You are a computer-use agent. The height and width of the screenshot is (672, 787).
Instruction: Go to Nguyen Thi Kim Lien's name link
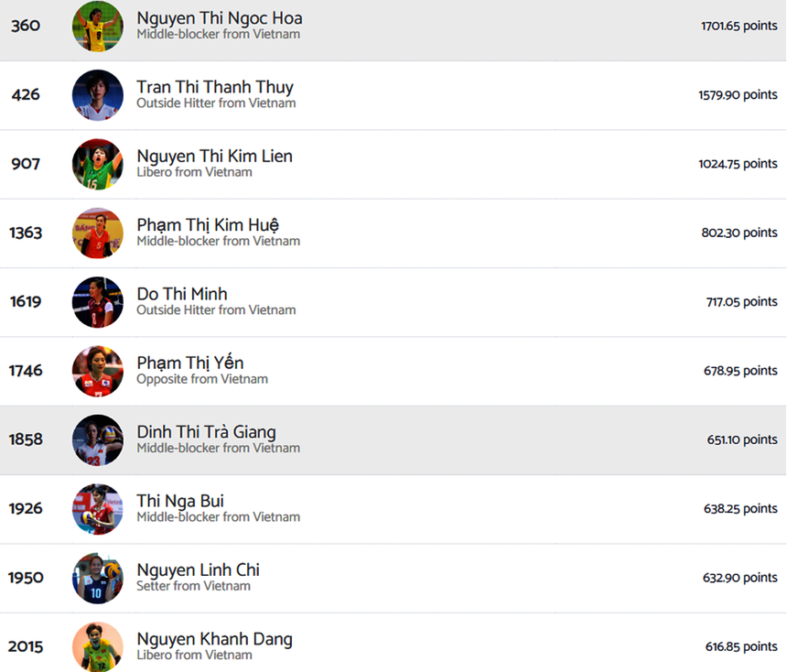(214, 157)
